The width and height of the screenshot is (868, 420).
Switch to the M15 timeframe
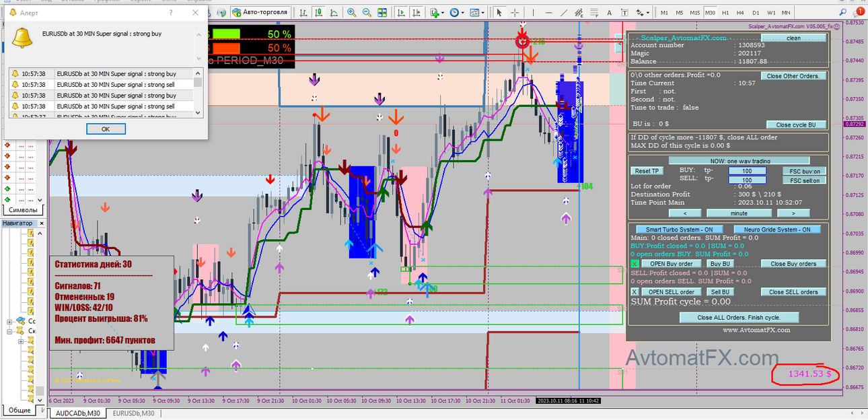[x=695, y=13]
